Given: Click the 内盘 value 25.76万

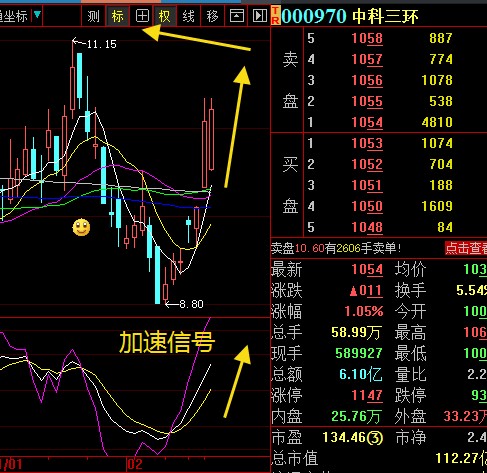Looking at the screenshot, I should click(x=356, y=416).
